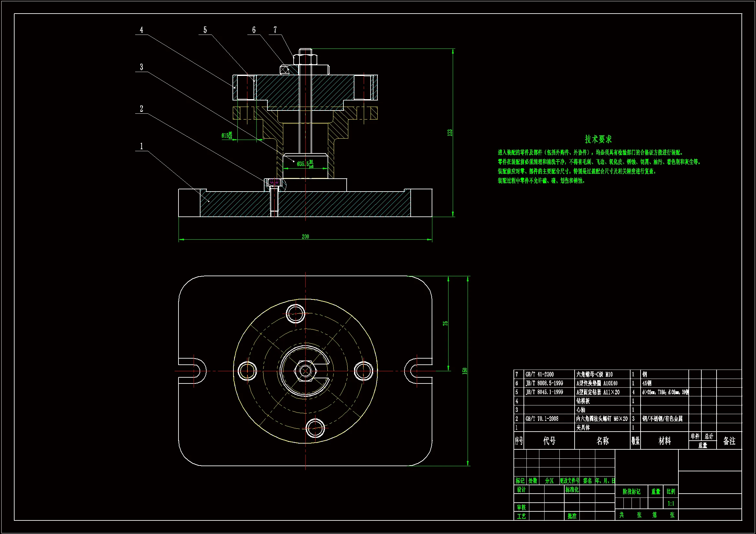Select leader label 3 in section view
This screenshot has height=534, width=756.
(142, 67)
